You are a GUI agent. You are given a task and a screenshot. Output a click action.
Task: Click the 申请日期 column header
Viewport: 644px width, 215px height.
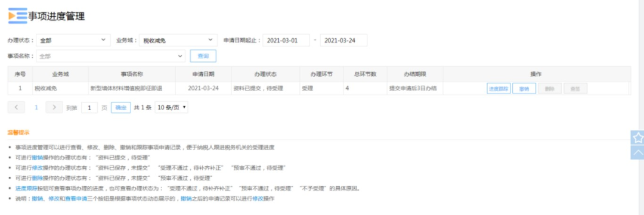pos(203,74)
